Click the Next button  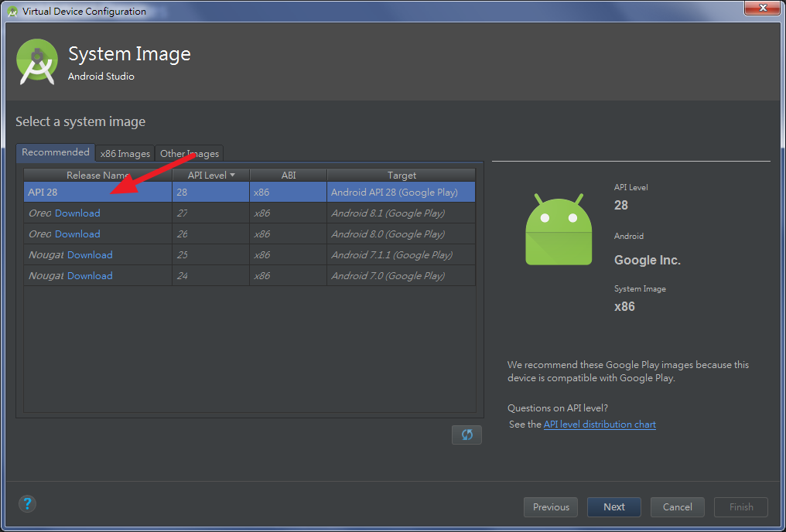(x=614, y=507)
